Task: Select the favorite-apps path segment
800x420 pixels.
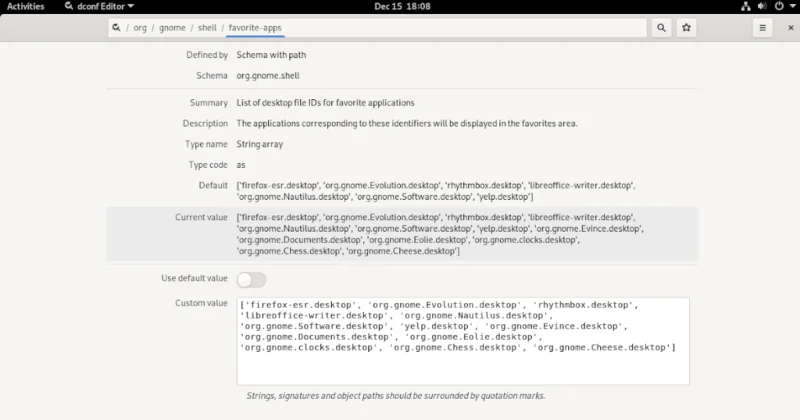Action: coord(255,28)
